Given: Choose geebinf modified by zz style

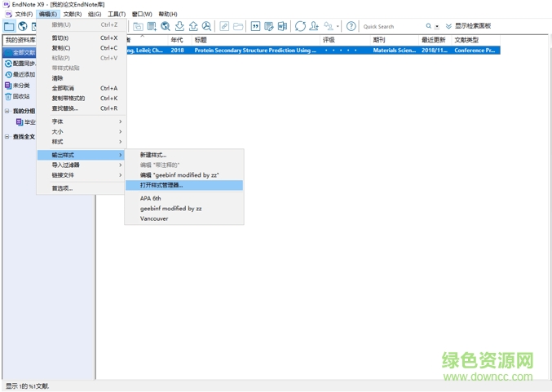Looking at the screenshot, I should click(170, 209).
